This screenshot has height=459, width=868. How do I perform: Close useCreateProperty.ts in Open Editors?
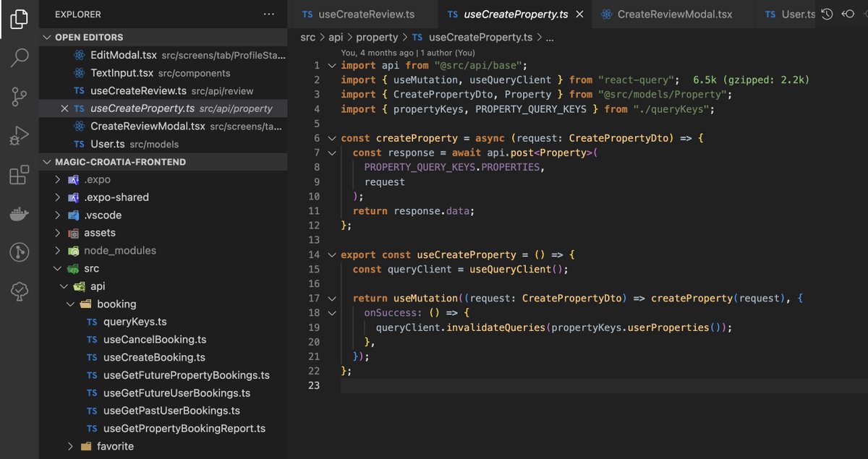64,108
